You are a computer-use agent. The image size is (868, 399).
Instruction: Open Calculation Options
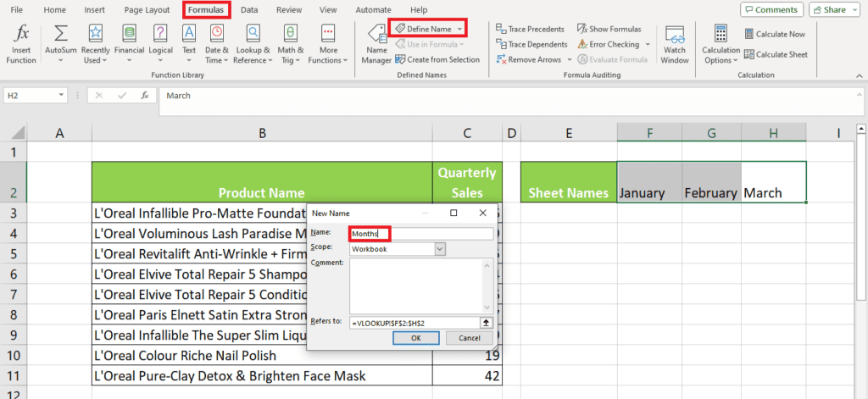pyautogui.click(x=721, y=44)
